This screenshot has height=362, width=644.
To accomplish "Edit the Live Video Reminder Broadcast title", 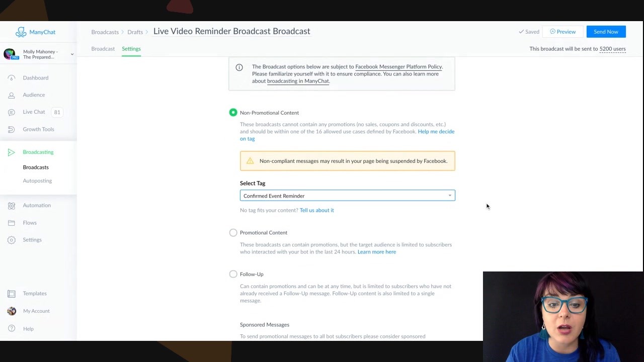I will [x=232, y=31].
